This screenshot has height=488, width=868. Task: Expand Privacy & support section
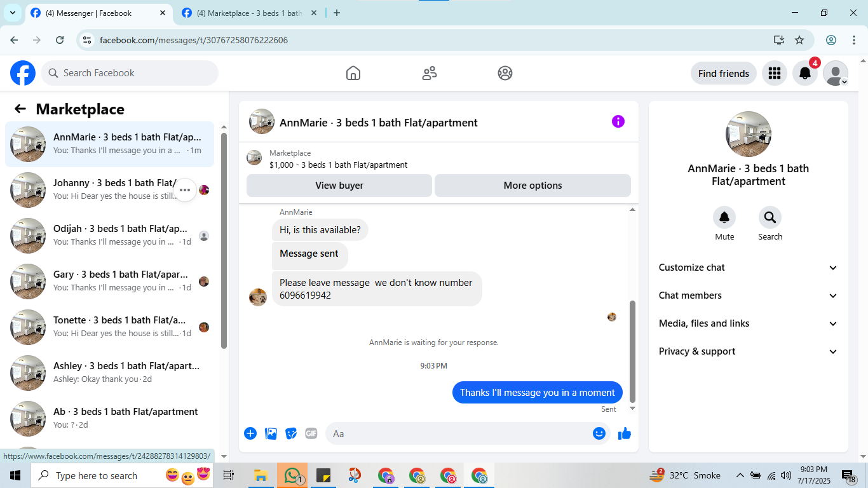748,351
